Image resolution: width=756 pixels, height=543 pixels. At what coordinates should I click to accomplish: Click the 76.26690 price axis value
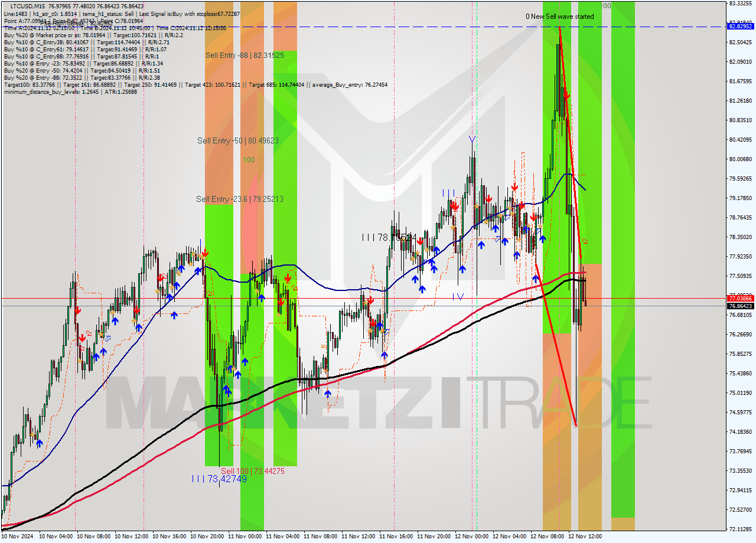[740, 334]
